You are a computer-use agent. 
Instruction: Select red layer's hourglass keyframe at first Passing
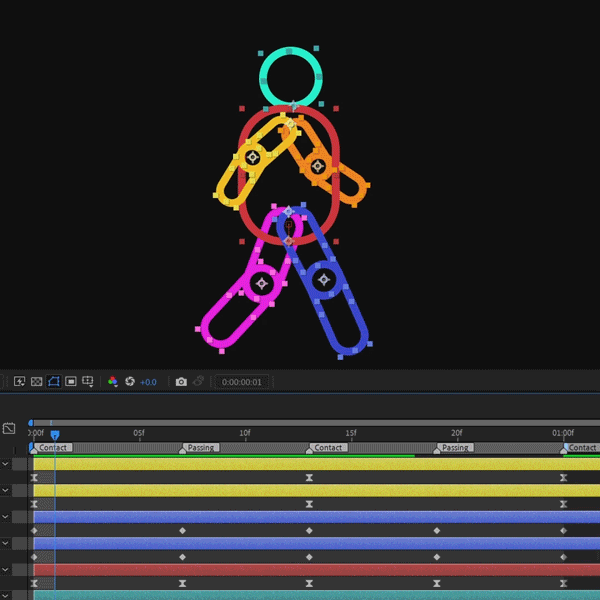click(x=183, y=583)
